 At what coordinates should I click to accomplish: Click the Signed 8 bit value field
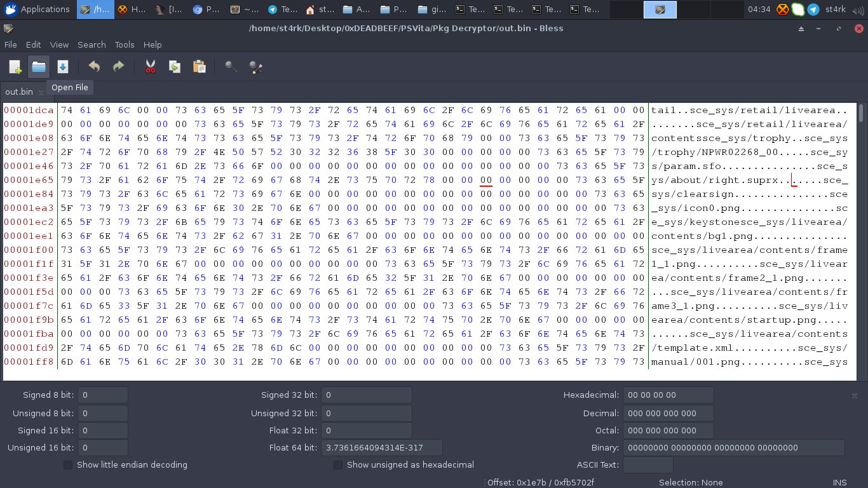tap(102, 395)
